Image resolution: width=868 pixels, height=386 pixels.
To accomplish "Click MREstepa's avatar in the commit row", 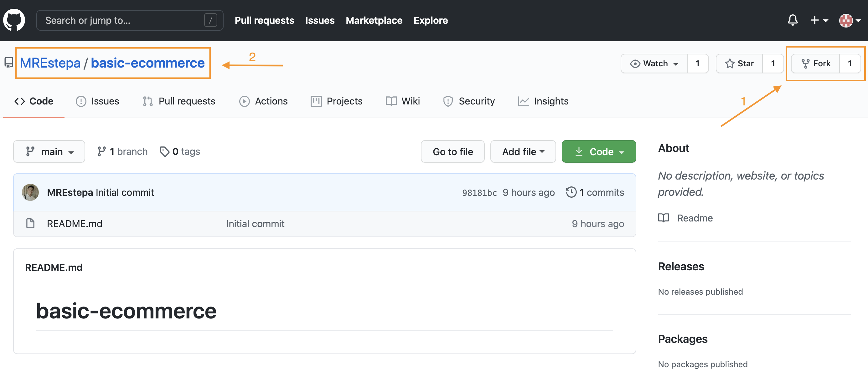I will coord(30,192).
